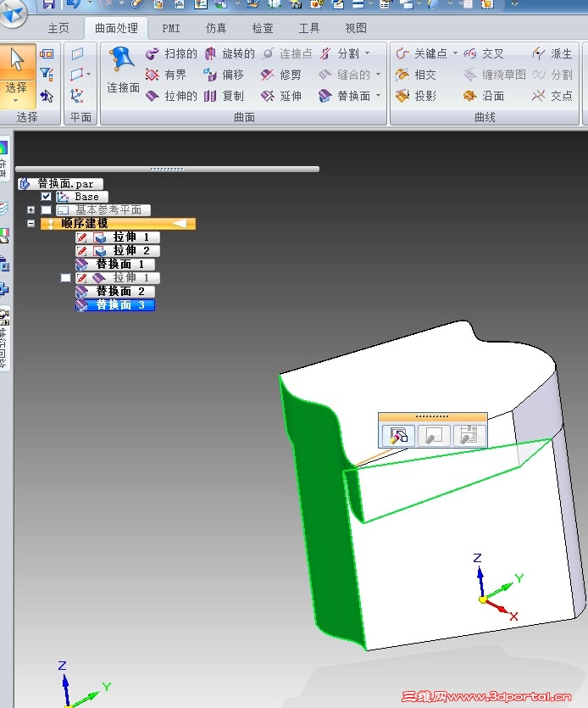
Task: Click the floating command bar drag handle
Action: tap(432, 417)
